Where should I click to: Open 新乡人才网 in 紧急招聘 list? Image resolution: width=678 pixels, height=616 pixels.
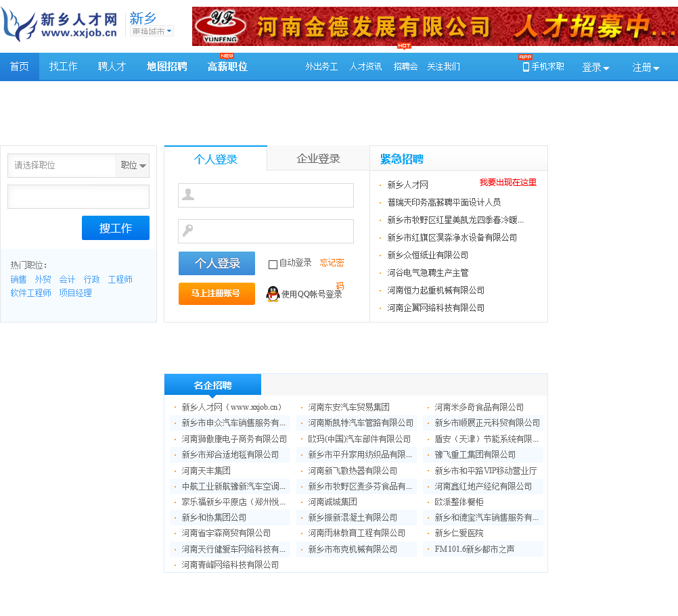[x=408, y=185]
